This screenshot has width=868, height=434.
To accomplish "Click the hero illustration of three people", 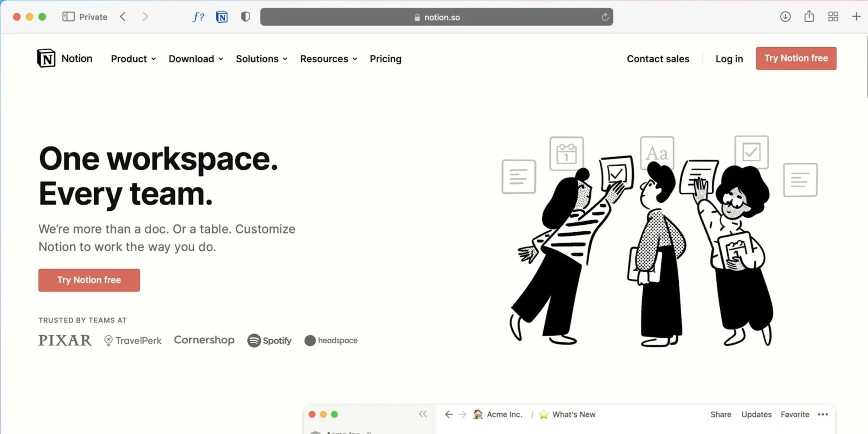I will click(x=659, y=241).
